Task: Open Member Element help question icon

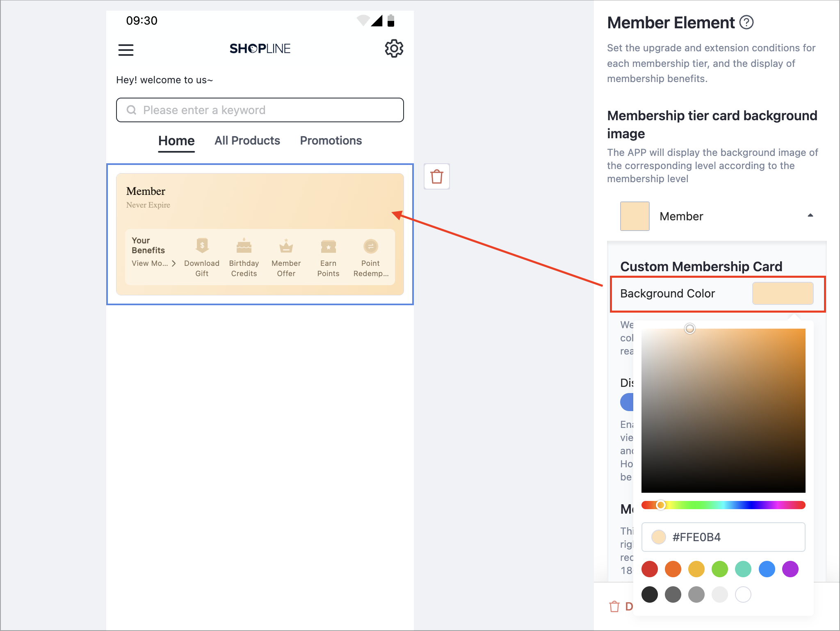Action: point(746,23)
